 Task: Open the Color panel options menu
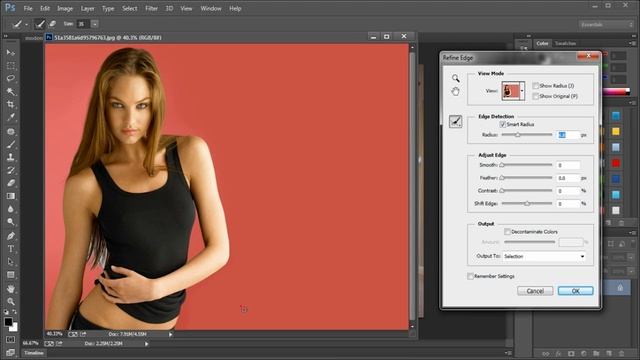click(x=632, y=43)
